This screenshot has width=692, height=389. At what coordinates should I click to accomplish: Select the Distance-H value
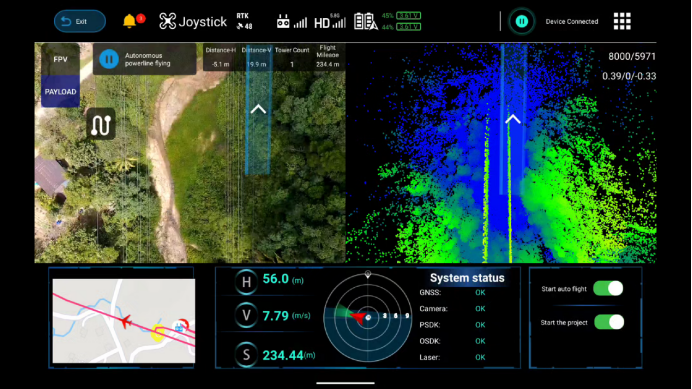(x=220, y=64)
